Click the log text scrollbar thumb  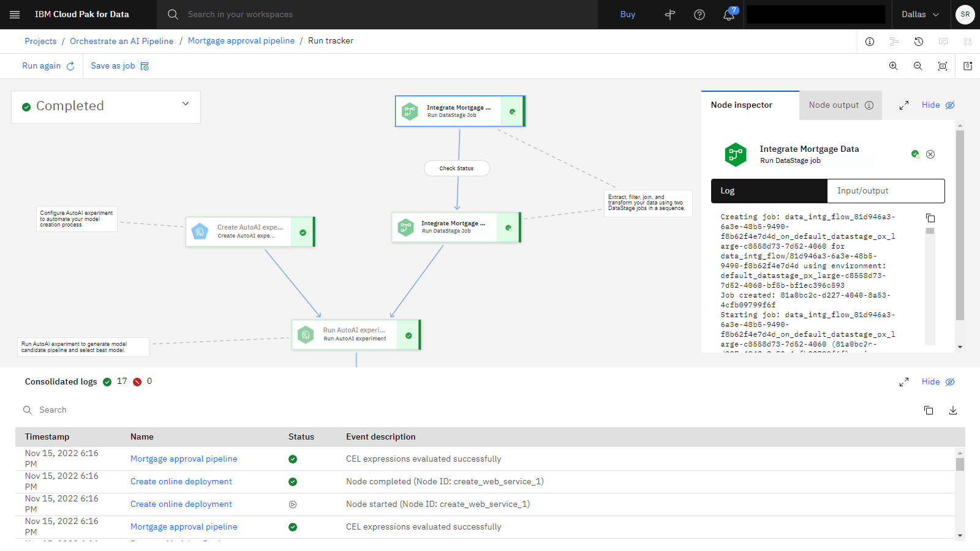click(930, 231)
